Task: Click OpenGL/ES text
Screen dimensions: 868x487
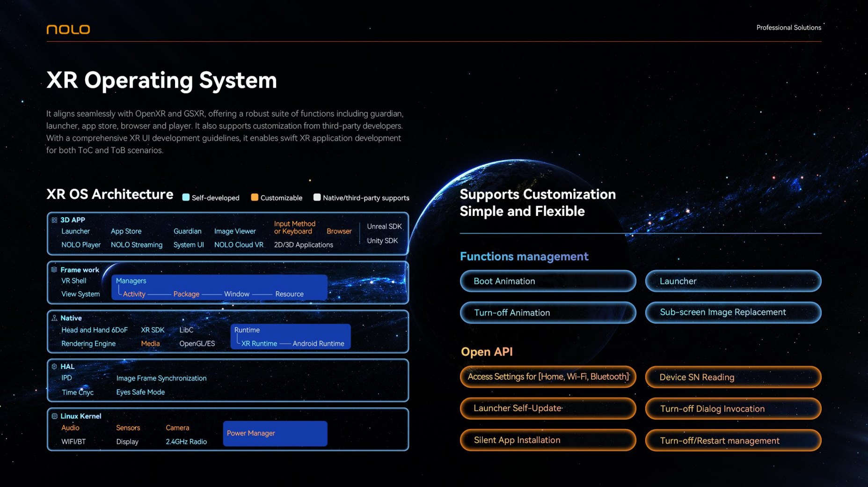Action: [197, 344]
